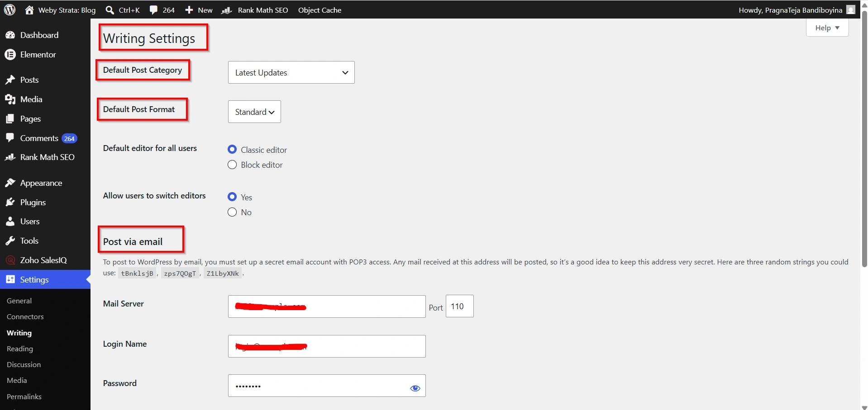Select No for switching editors
This screenshot has height=410, width=868.
[x=232, y=212]
